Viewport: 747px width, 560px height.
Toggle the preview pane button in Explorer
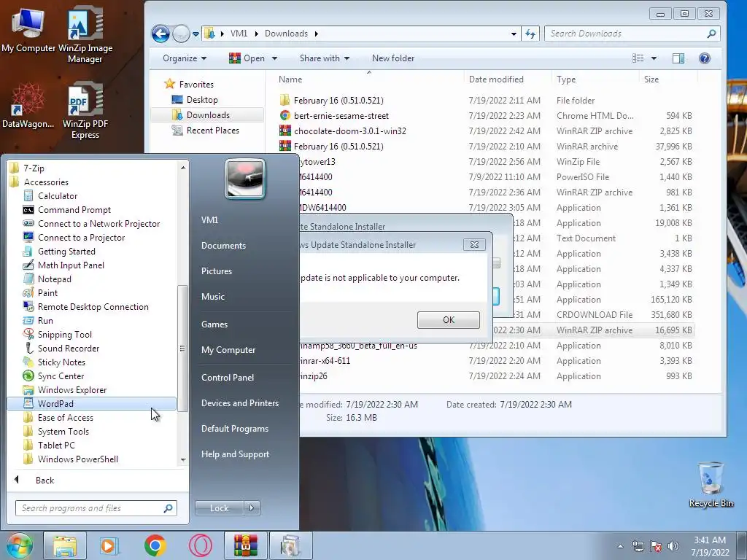pos(678,58)
